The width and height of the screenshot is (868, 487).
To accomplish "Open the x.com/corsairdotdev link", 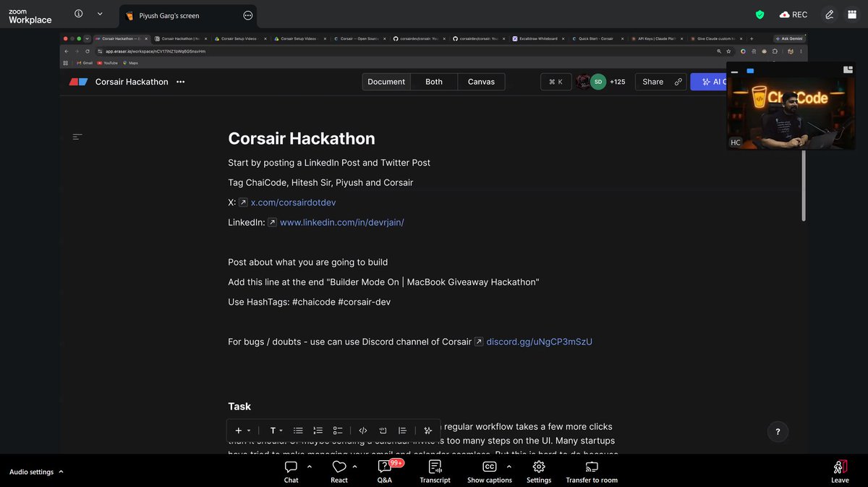I will (293, 203).
